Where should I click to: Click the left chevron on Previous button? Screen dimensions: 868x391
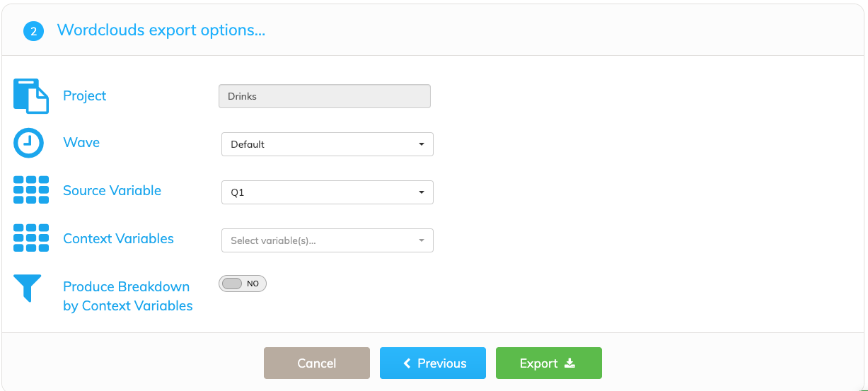click(x=407, y=363)
